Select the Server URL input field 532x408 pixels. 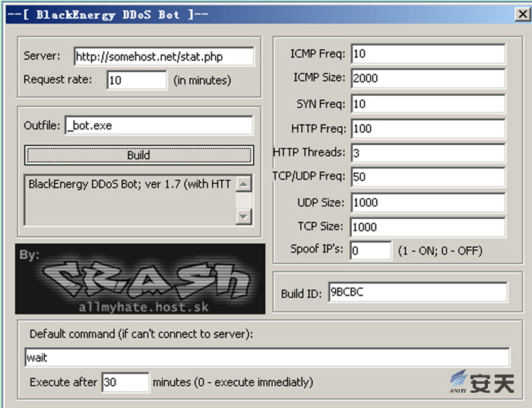(x=164, y=56)
